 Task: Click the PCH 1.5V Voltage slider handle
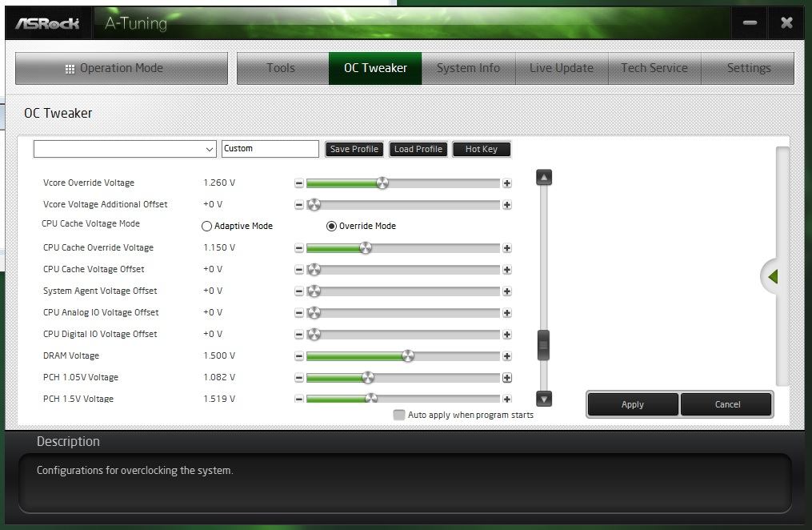pyautogui.click(x=371, y=399)
